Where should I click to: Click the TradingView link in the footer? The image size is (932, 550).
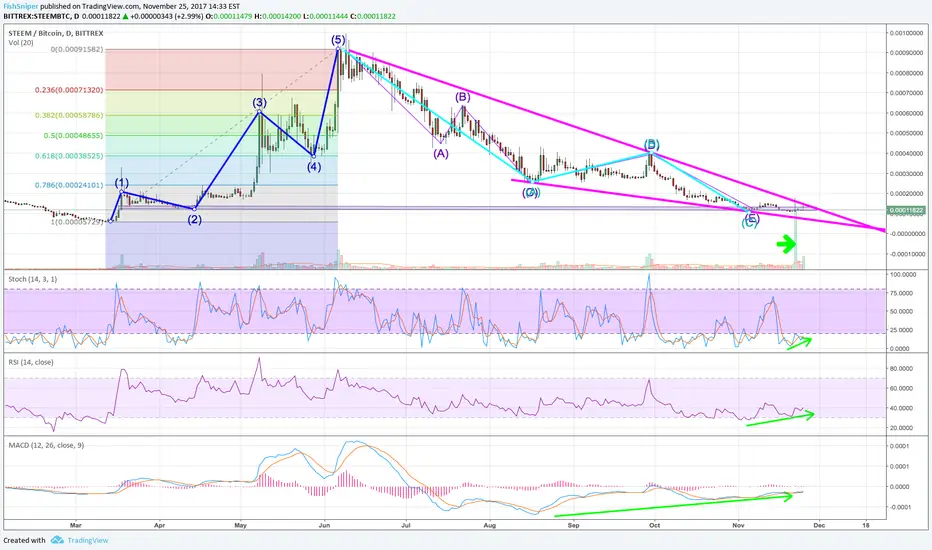(x=87, y=540)
